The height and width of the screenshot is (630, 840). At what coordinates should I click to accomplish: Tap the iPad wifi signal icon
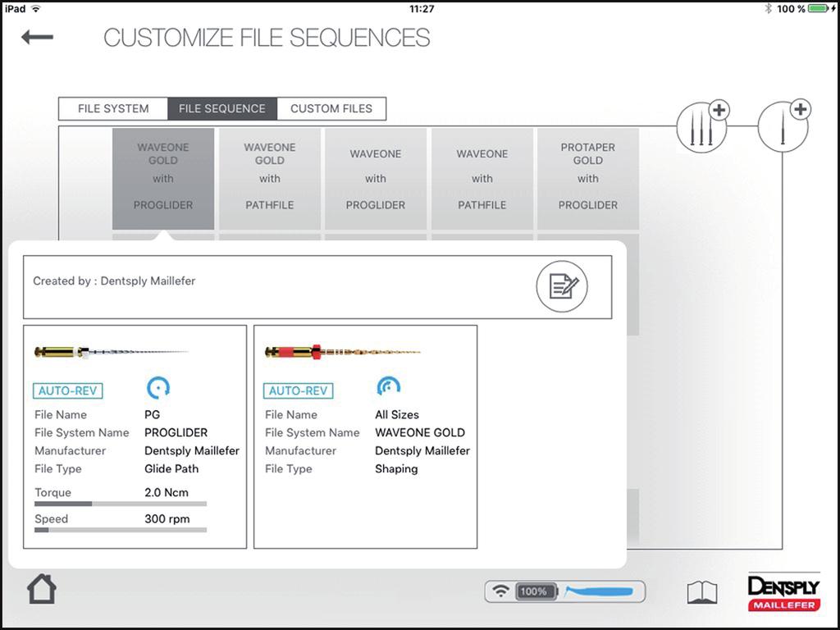tap(35, 8)
